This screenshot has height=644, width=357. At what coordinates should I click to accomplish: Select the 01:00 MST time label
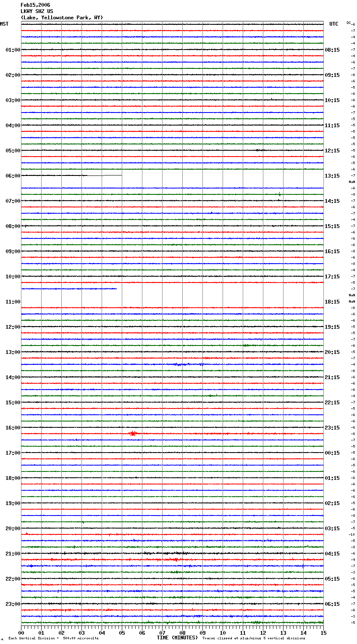[x=13, y=50]
